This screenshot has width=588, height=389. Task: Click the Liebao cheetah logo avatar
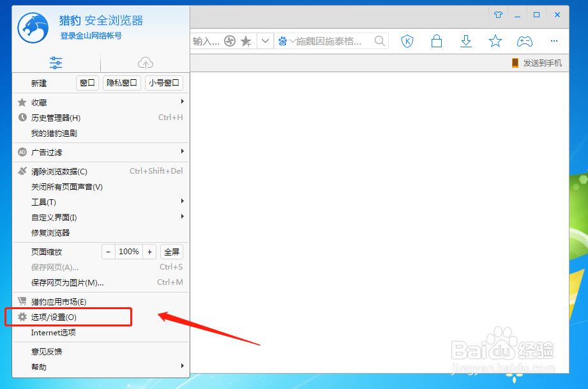tap(33, 27)
